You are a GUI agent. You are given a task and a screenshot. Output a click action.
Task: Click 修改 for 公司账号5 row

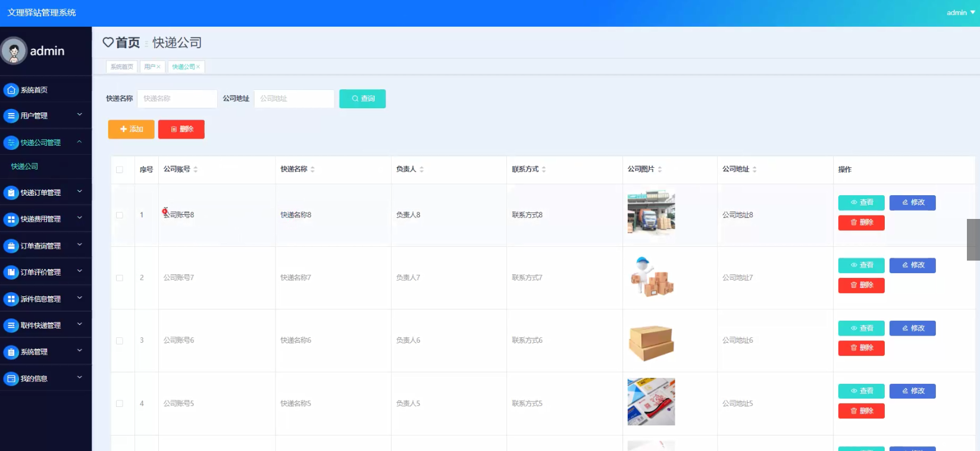(x=912, y=392)
